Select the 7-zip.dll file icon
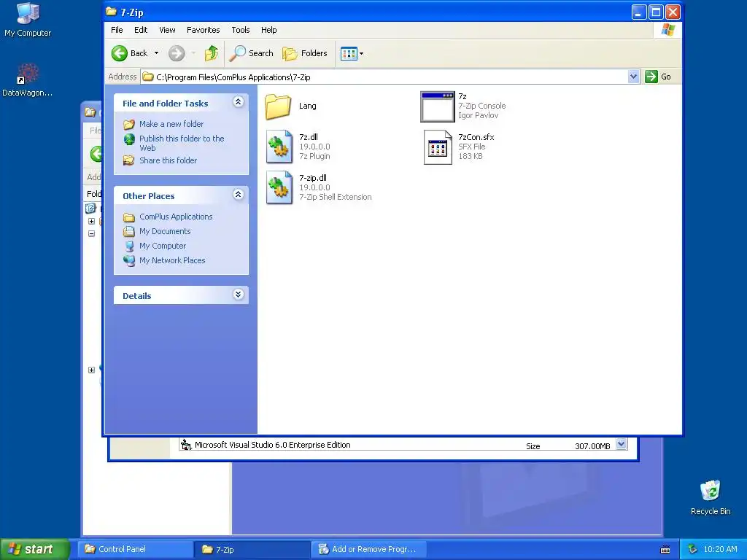 click(279, 187)
